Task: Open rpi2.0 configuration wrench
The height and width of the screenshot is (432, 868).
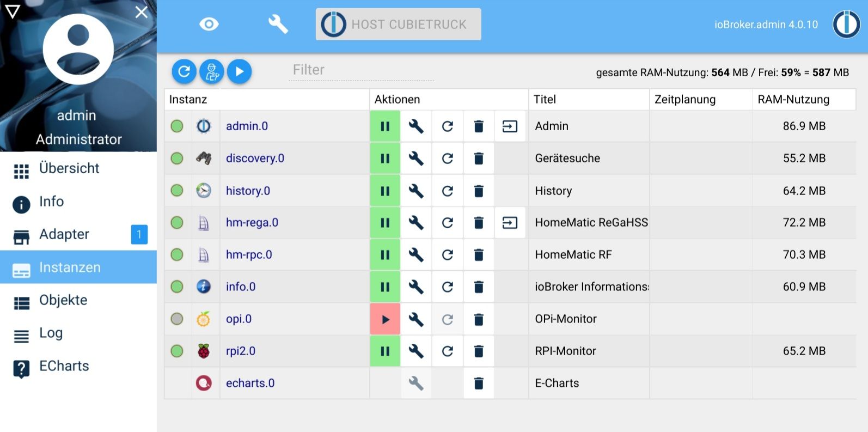Action: 416,351
